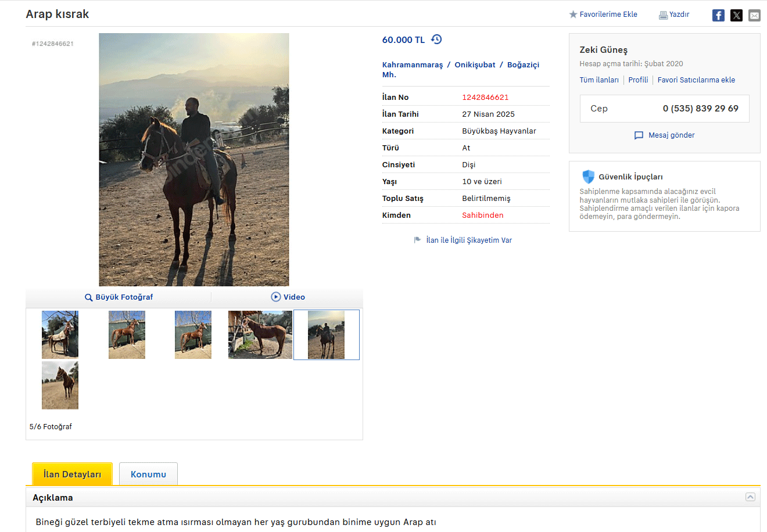Select the first horse thumbnail
This screenshot has width=767, height=532.
click(60, 335)
